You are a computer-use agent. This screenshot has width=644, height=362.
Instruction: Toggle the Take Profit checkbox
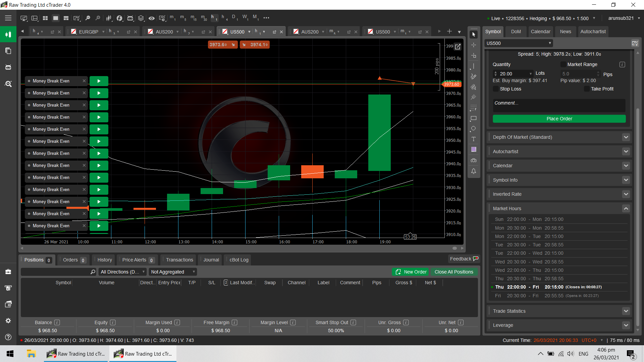(x=587, y=89)
